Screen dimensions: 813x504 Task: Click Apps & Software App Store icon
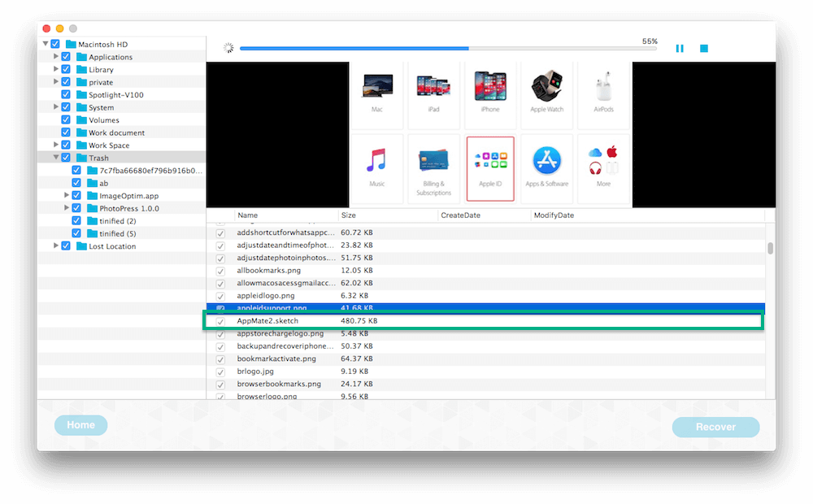coord(546,160)
